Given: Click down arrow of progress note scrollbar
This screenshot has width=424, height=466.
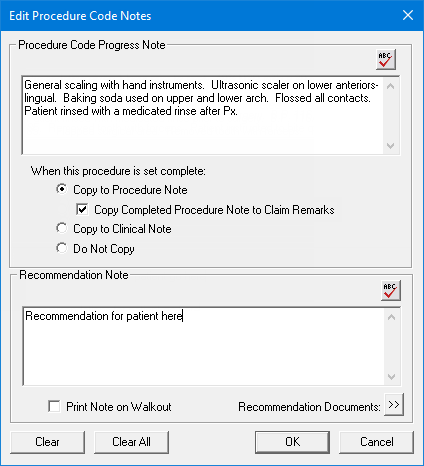Looking at the screenshot, I should coord(391,146).
